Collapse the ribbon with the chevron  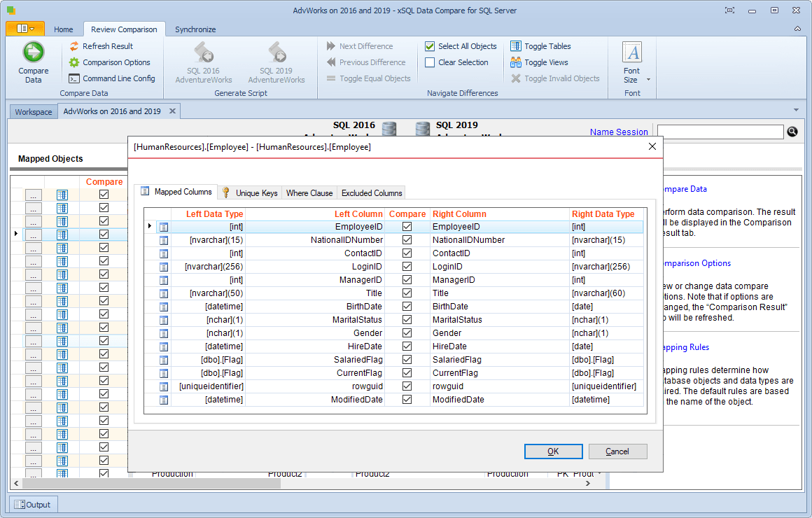[x=797, y=29]
